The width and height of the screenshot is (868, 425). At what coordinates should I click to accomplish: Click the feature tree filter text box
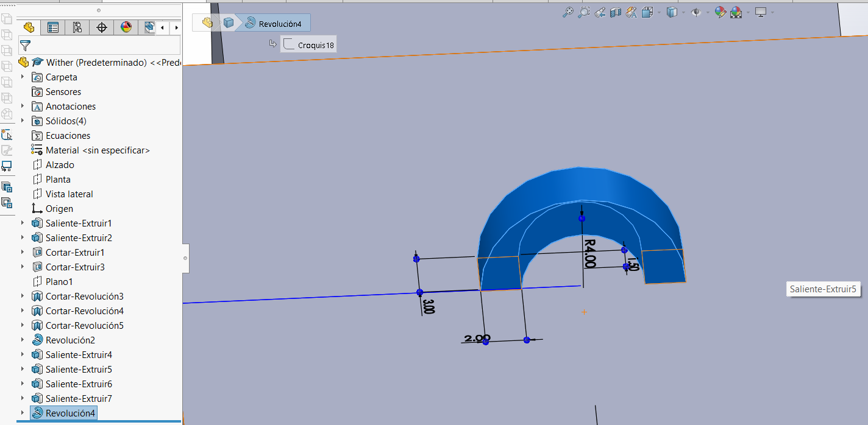106,46
